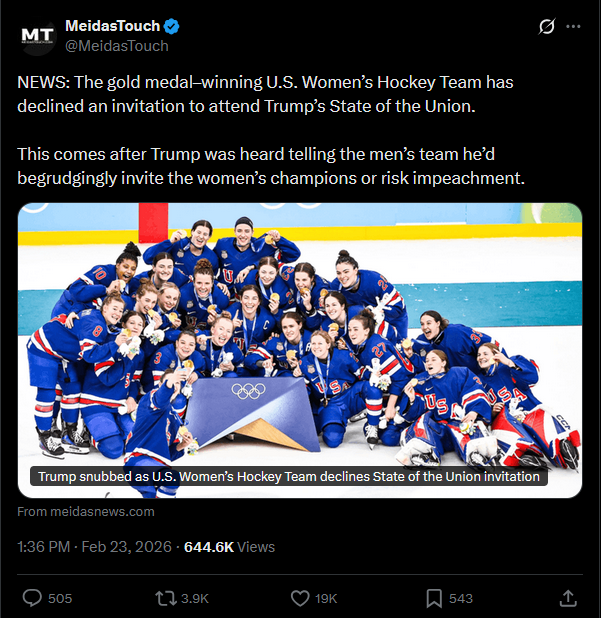
Task: Click the Grok circle-slash icon
Action: [x=546, y=27]
